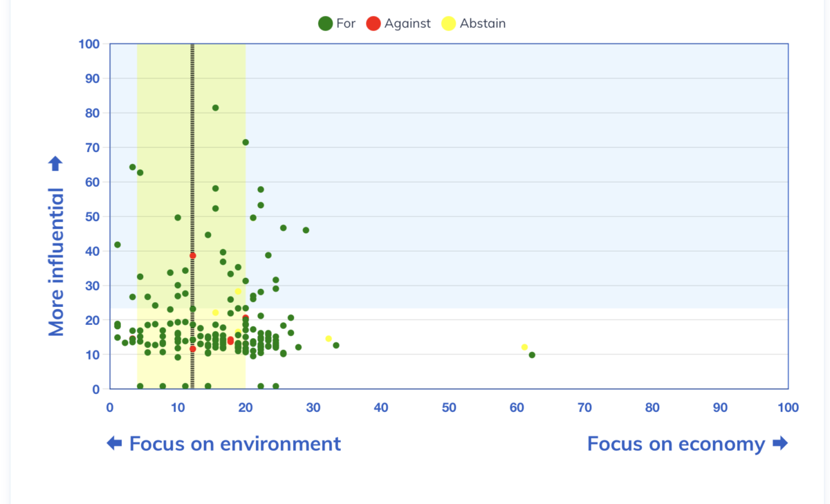Click the Focus on environment axis label
The width and height of the screenshot is (830, 504).
(x=235, y=443)
